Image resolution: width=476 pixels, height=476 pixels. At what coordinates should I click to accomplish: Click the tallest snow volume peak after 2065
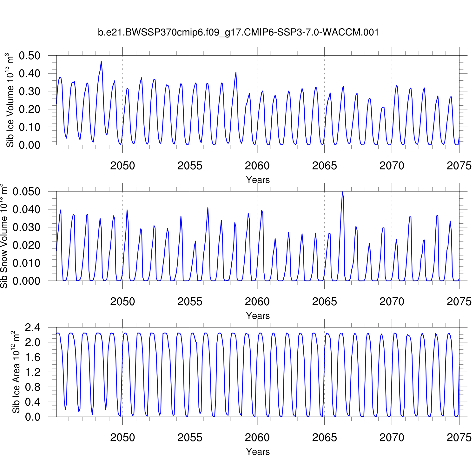[x=342, y=192]
